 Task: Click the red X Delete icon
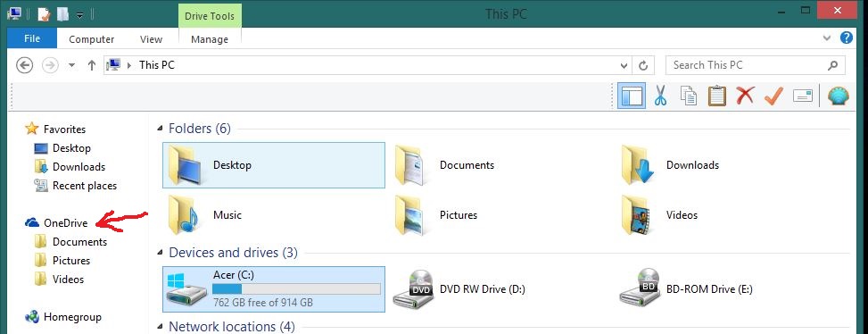[745, 96]
